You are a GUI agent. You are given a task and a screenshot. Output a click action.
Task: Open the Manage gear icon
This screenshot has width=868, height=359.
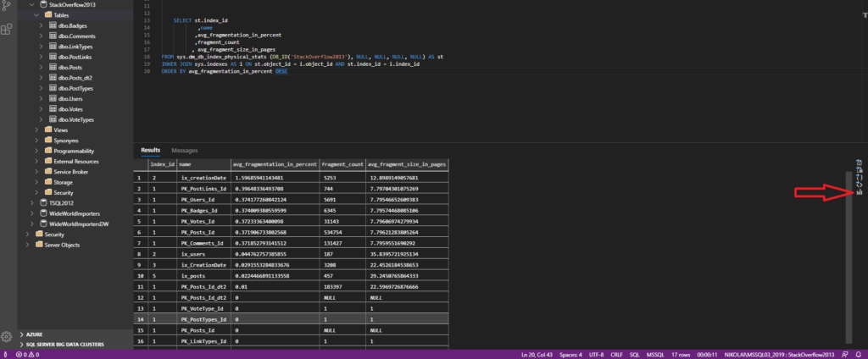(x=7, y=336)
